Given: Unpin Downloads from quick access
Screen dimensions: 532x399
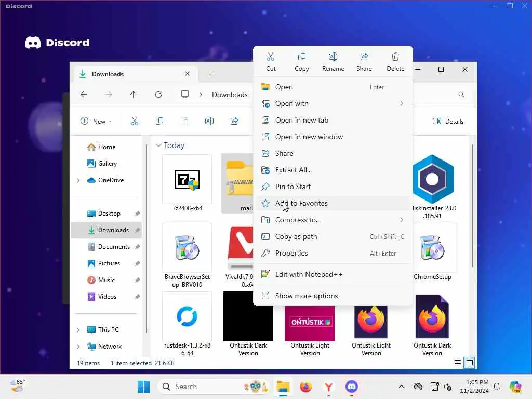Looking at the screenshot, I should (137, 230).
